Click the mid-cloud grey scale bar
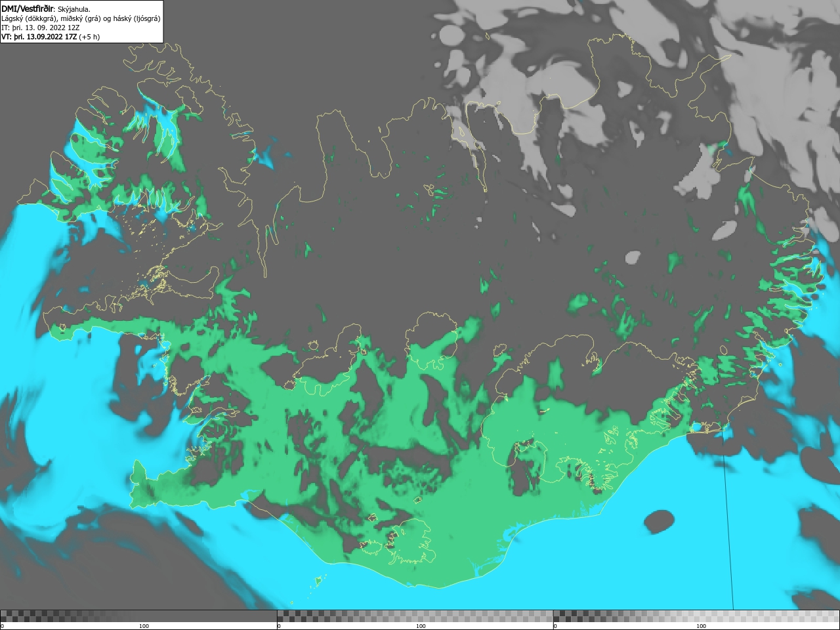 pos(415,616)
